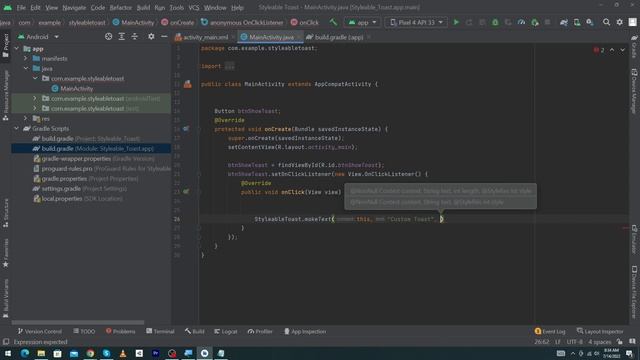This screenshot has height=360, width=640.
Task: Open the Profiler tool window
Action: [x=260, y=331]
